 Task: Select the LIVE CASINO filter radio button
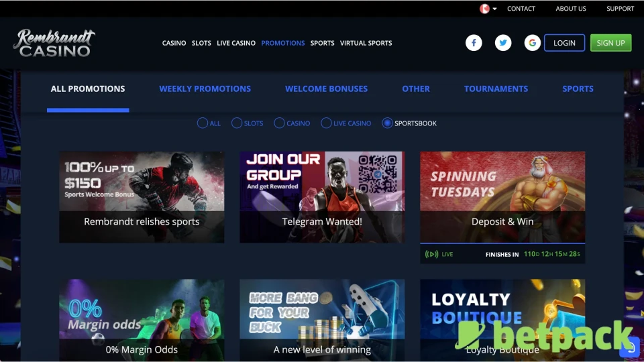[x=326, y=123]
